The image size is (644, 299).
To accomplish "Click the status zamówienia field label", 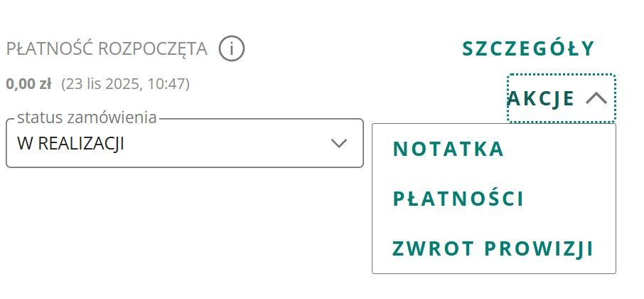I will pos(86,117).
